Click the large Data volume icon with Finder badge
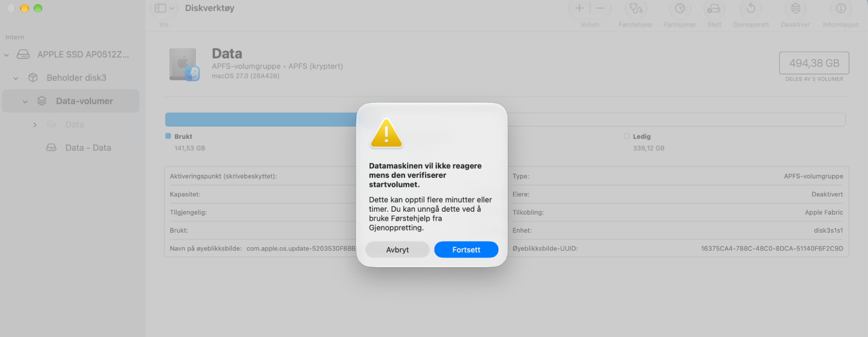This screenshot has width=868, height=337. click(185, 65)
